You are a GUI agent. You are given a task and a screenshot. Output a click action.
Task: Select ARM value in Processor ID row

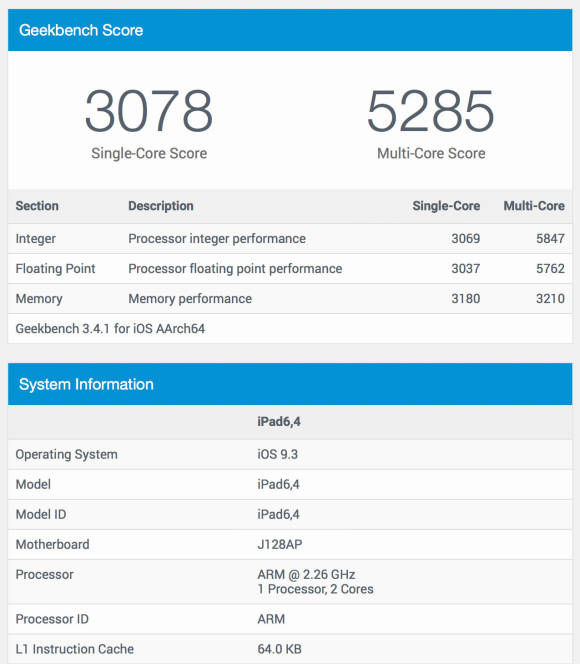(271, 619)
